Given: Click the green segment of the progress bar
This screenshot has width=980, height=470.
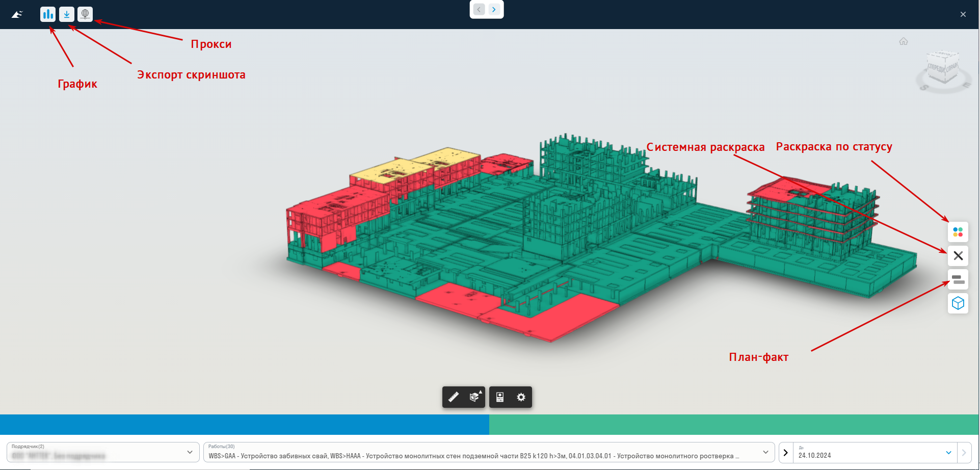Looking at the screenshot, I should [x=734, y=425].
